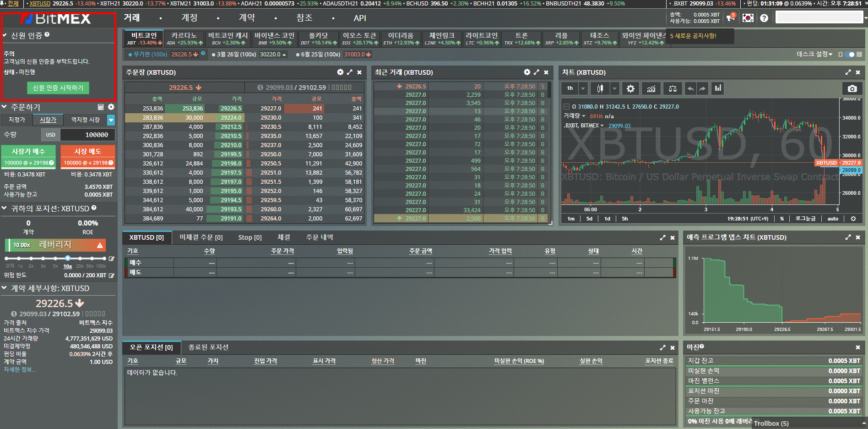Screen dimensions: 868x429
Task: Collapse the 신원 인증 section
Action: tap(4, 35)
